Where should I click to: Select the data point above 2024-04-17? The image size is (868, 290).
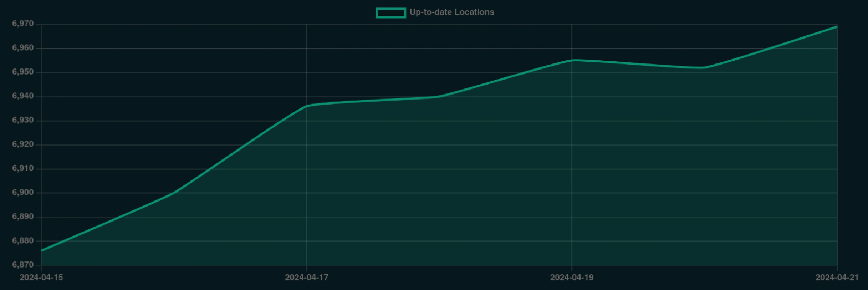click(x=306, y=106)
